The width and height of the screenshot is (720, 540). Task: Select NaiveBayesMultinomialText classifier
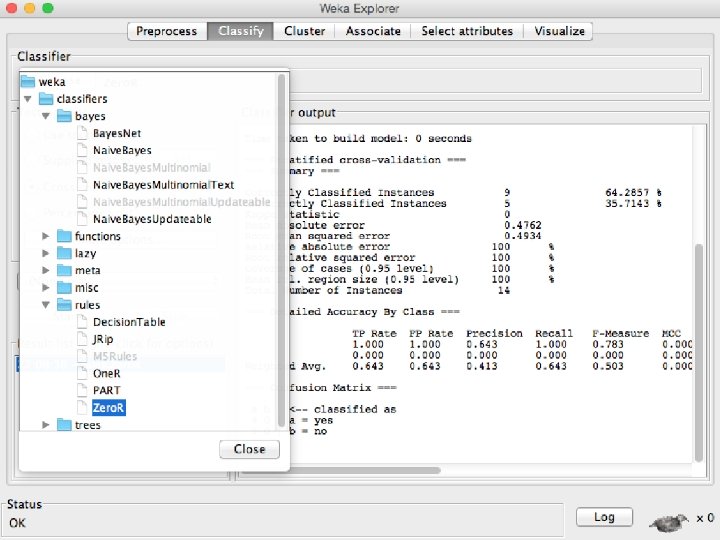[x=163, y=185]
